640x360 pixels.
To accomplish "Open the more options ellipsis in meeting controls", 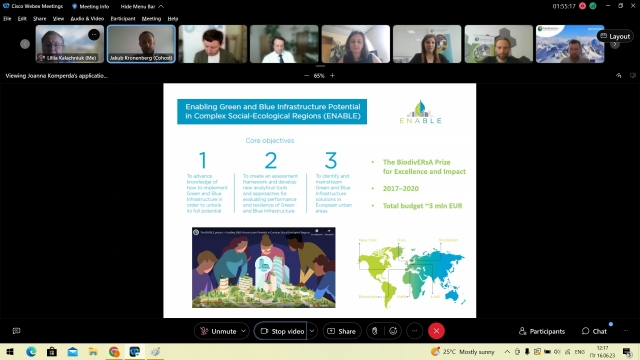I will [414, 331].
